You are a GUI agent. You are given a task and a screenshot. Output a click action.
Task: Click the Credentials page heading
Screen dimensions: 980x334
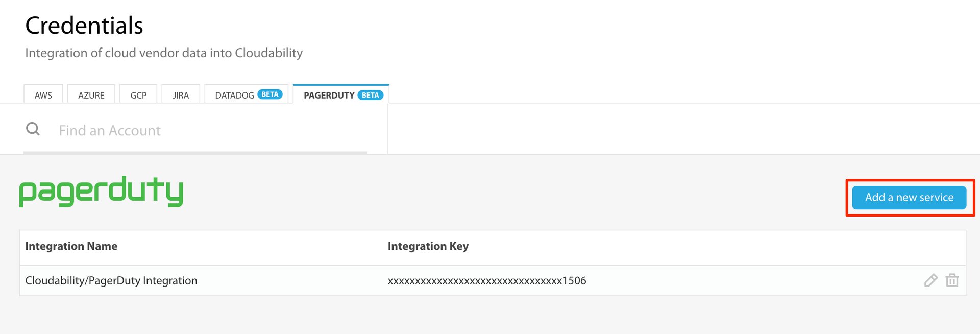[x=84, y=26]
